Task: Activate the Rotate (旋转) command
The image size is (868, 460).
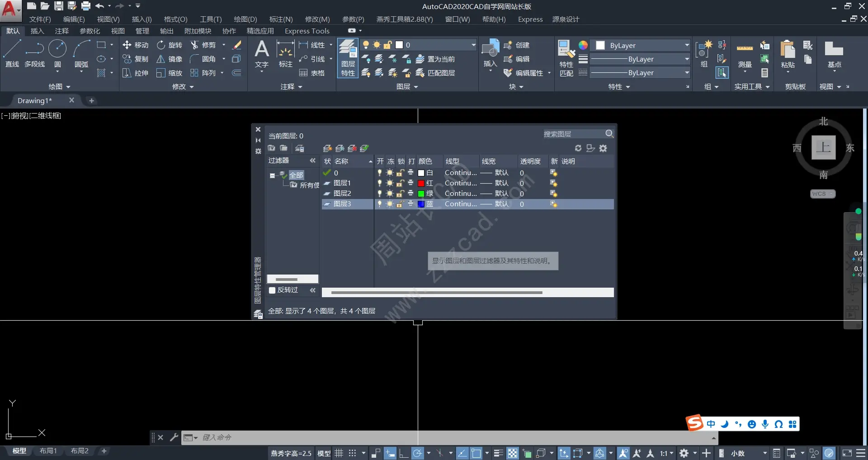Action: (x=170, y=45)
